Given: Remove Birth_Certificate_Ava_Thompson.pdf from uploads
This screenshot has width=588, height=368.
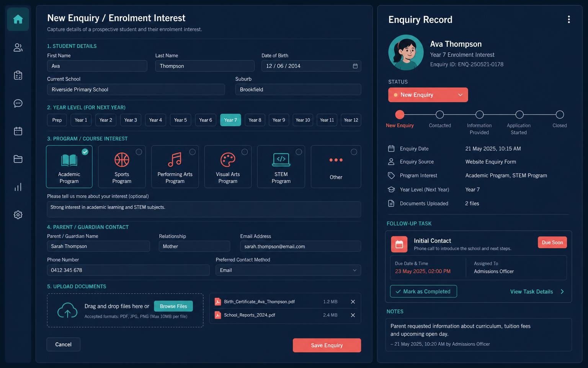Looking at the screenshot, I should point(353,302).
